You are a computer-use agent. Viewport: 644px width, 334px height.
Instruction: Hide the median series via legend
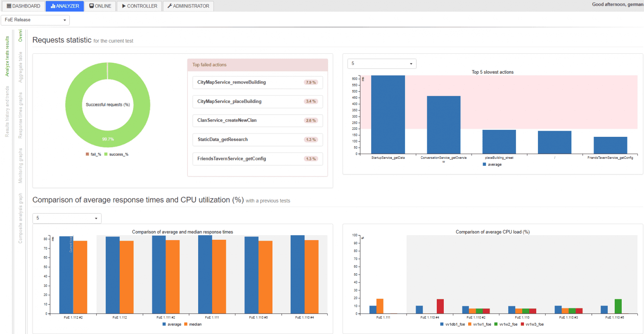tap(192, 324)
